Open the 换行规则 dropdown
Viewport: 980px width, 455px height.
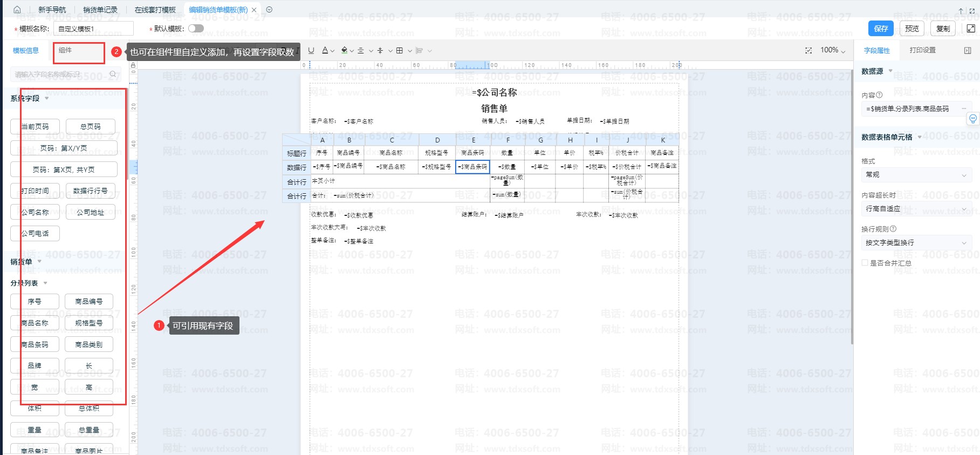(x=916, y=243)
